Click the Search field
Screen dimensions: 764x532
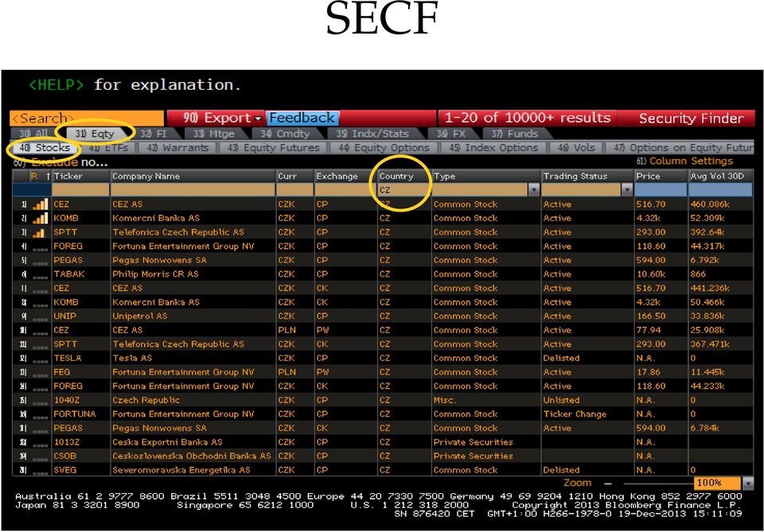click(87, 118)
